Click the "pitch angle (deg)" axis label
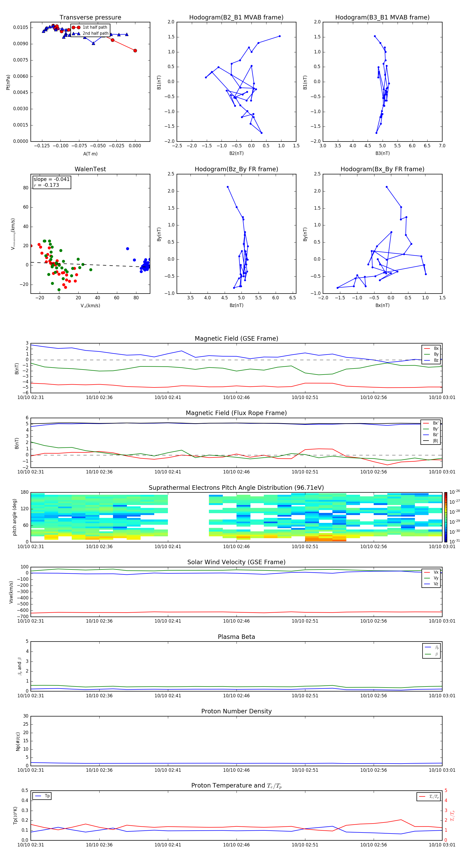The height and width of the screenshot is (868, 473). (x=14, y=517)
